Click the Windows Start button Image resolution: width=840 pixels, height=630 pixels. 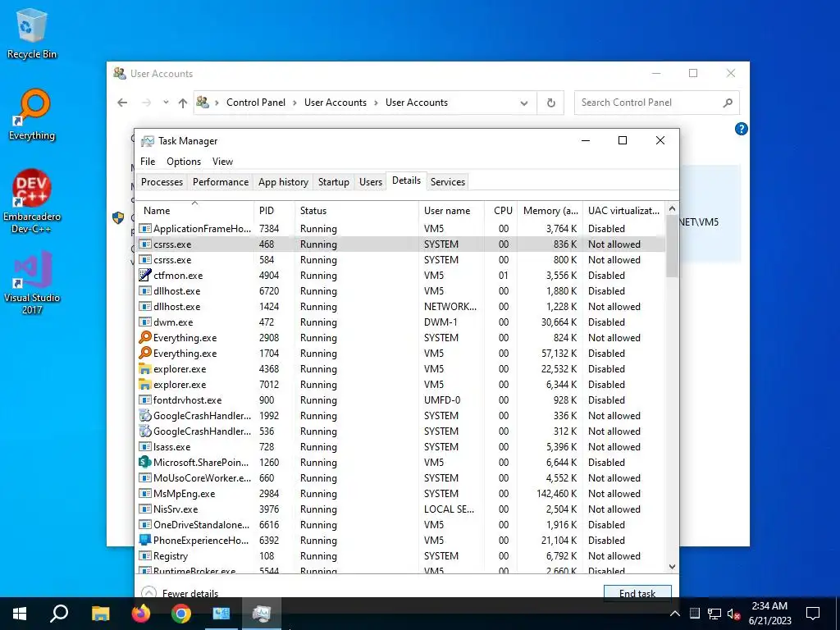pos(20,614)
